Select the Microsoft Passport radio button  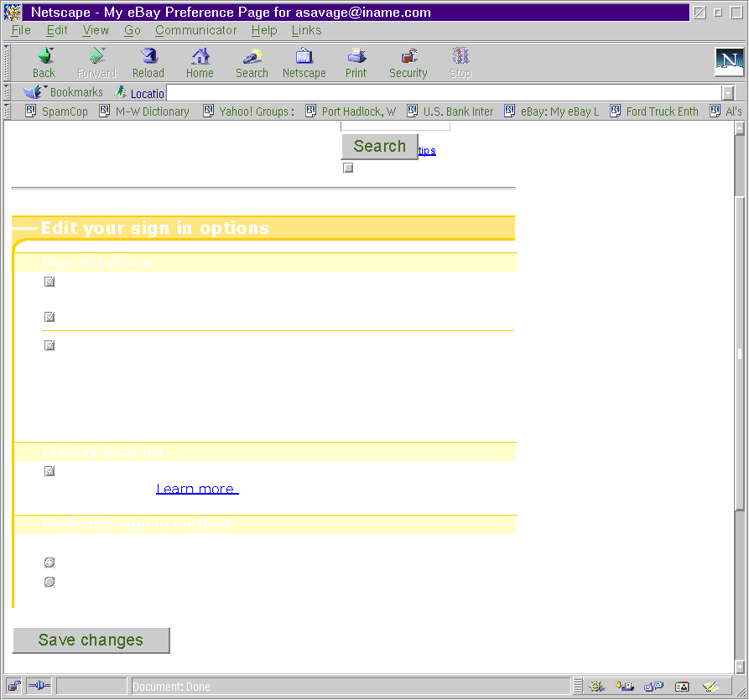click(49, 582)
